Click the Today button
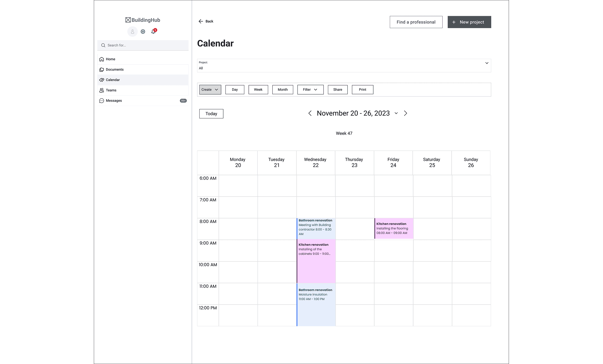This screenshot has height=364, width=603. point(211,114)
